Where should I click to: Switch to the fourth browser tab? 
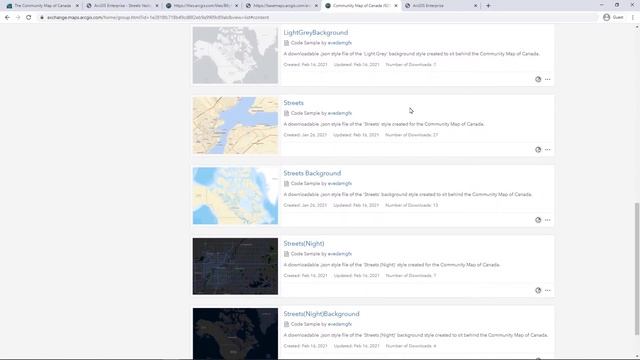point(281,6)
